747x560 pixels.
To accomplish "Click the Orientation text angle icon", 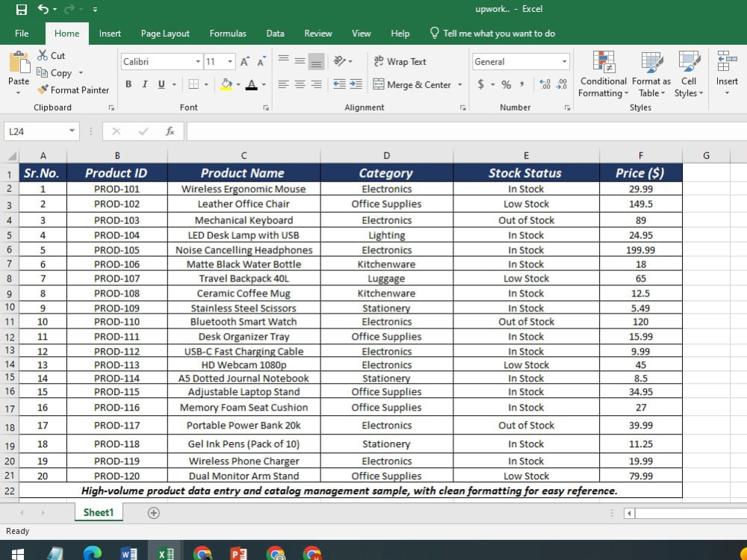I will click(340, 61).
